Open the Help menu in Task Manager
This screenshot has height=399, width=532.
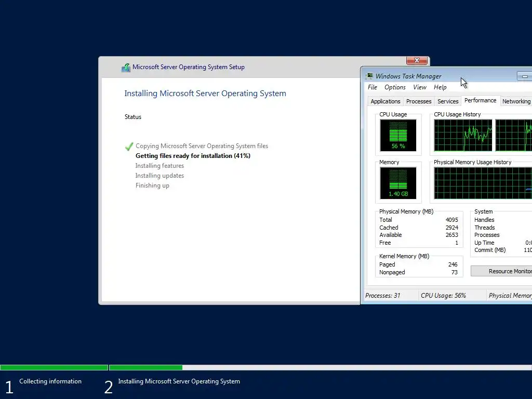440,87
